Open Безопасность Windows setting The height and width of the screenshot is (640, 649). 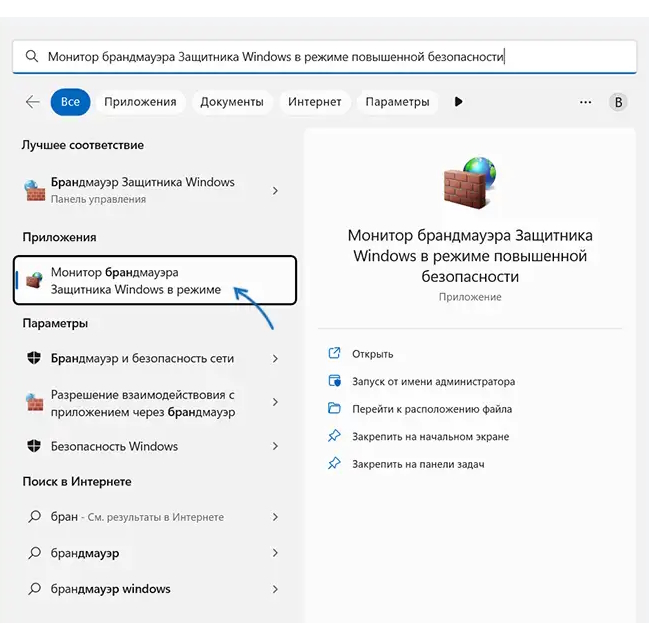click(x=155, y=446)
